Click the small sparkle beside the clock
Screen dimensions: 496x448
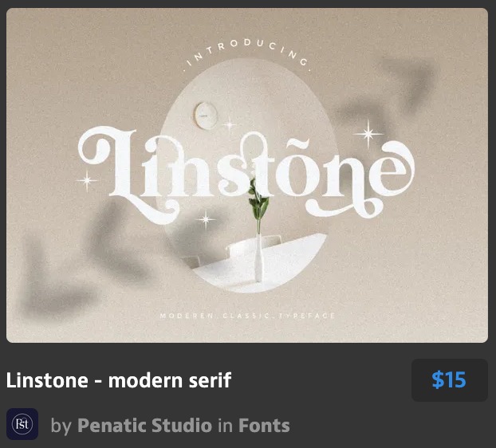coord(230,124)
